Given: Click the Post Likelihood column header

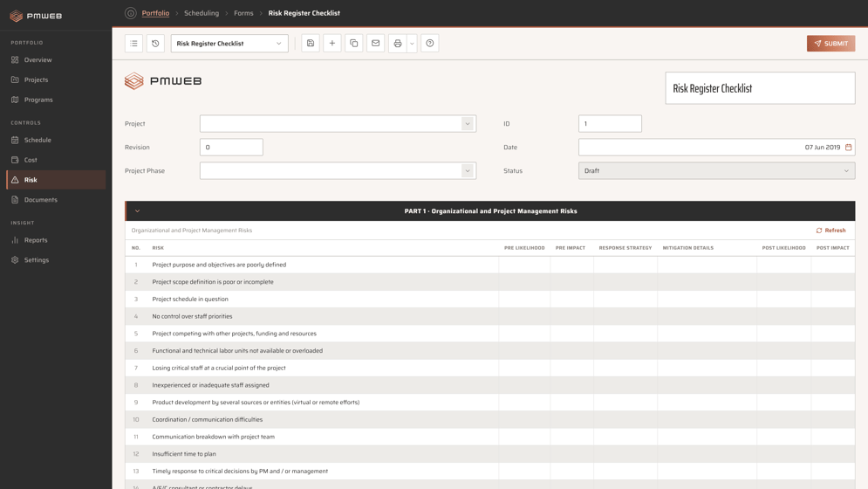Looking at the screenshot, I should (783, 248).
